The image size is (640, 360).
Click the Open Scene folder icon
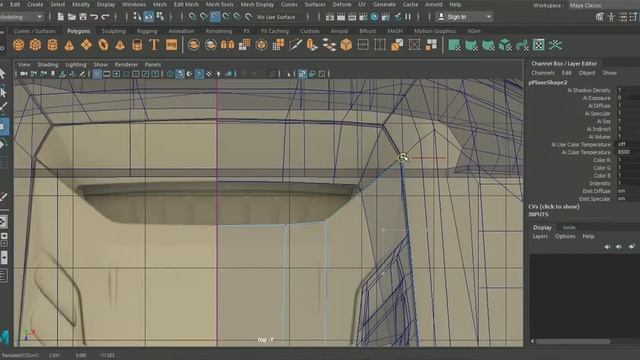pos(72,17)
